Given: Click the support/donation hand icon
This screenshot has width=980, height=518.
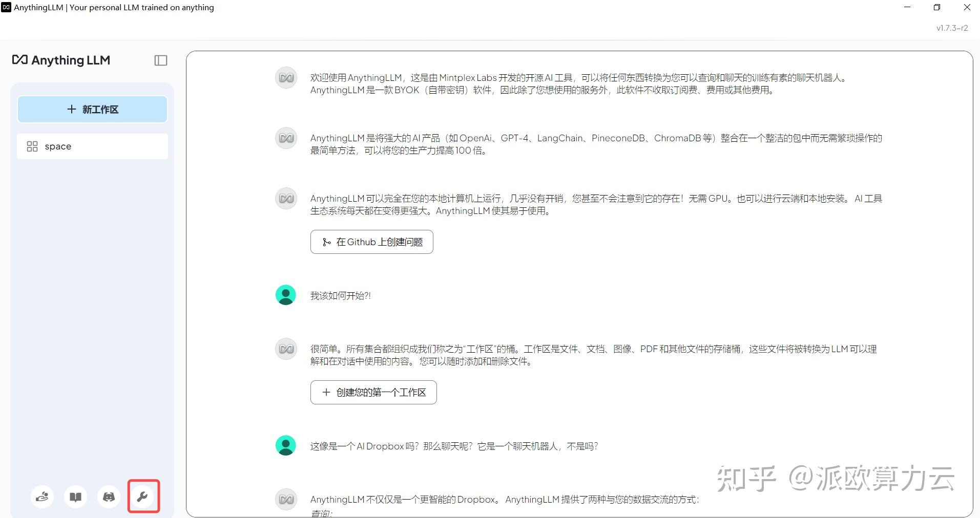Looking at the screenshot, I should pyautogui.click(x=42, y=496).
